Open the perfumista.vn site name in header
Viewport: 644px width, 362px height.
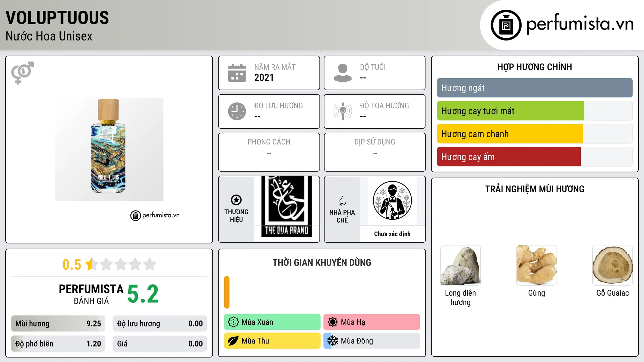(x=580, y=24)
